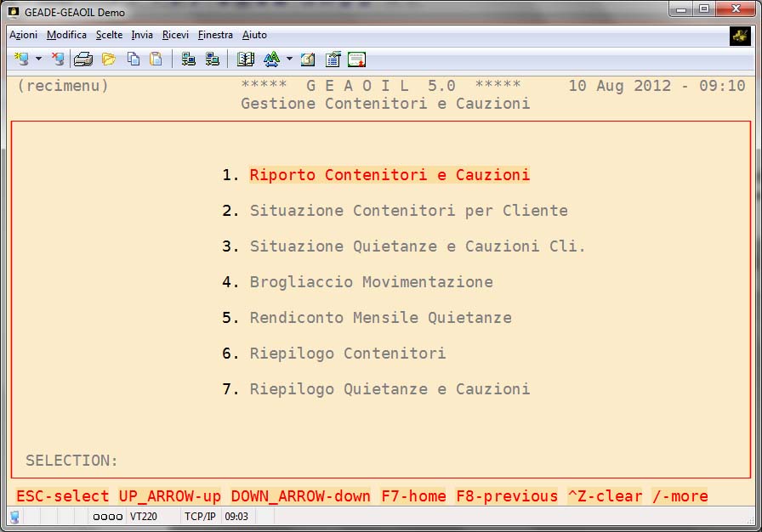Open the Finestra menu
Screen dimensions: 762x532
[x=215, y=35]
